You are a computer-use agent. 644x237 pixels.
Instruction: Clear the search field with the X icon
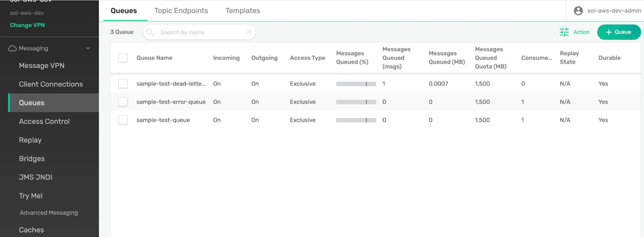click(249, 32)
